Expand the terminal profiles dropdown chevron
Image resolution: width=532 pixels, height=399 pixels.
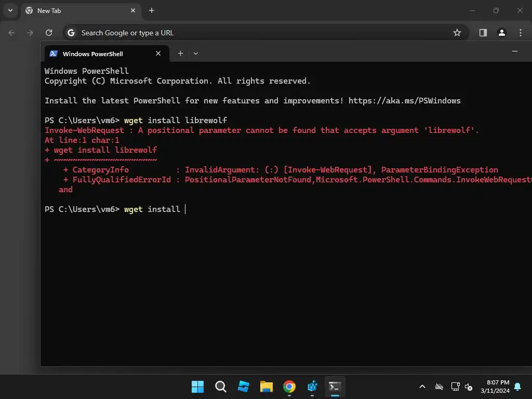click(196, 54)
